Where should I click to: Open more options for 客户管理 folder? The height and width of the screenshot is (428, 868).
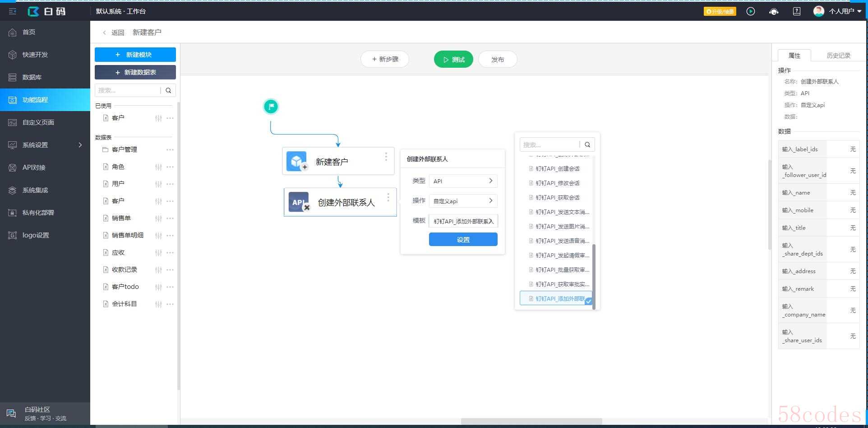(170, 149)
